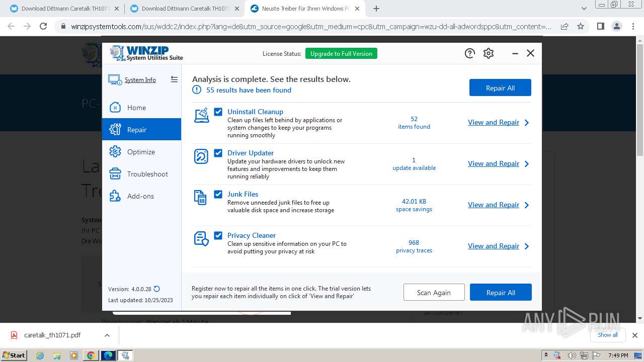Open the WinZip help question mark icon
Screen dimensions: 644x362
[470, 53]
